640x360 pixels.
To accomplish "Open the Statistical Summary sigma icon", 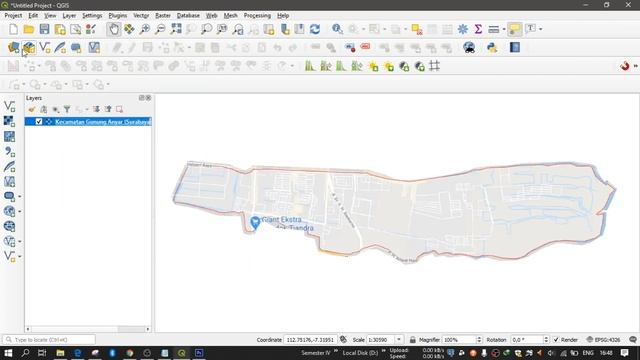I will point(478,29).
